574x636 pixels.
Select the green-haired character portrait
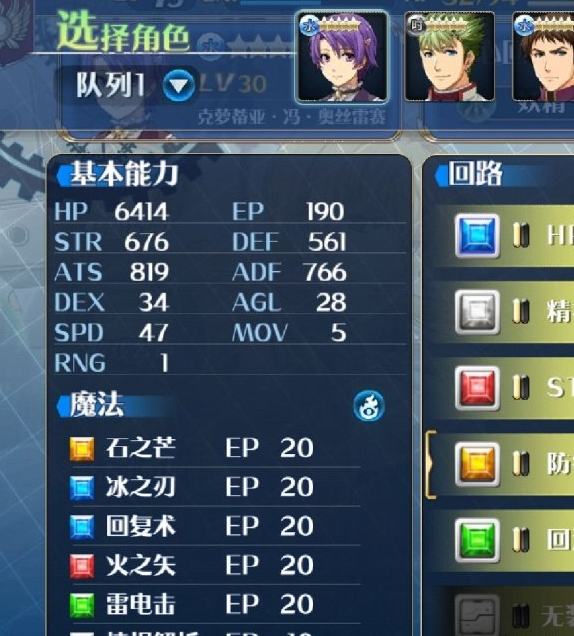pos(449,56)
